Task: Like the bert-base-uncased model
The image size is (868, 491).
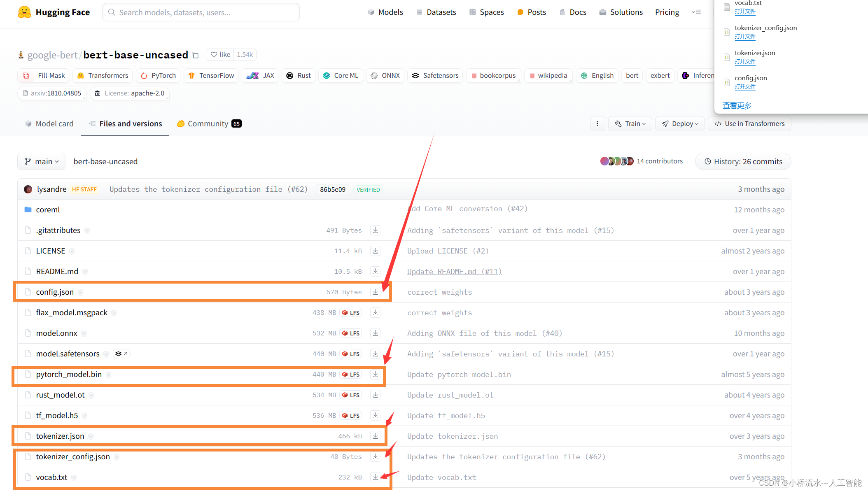Action: coord(221,54)
